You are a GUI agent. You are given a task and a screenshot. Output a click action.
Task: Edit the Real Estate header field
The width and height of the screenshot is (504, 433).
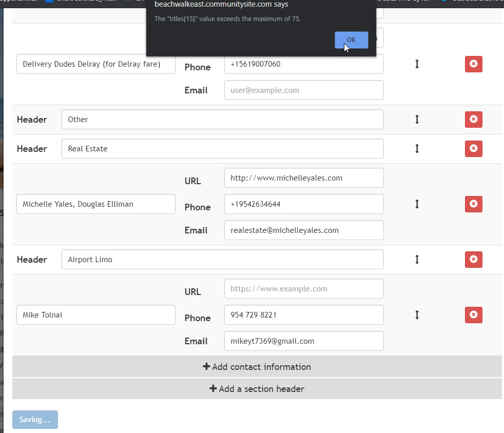click(222, 149)
